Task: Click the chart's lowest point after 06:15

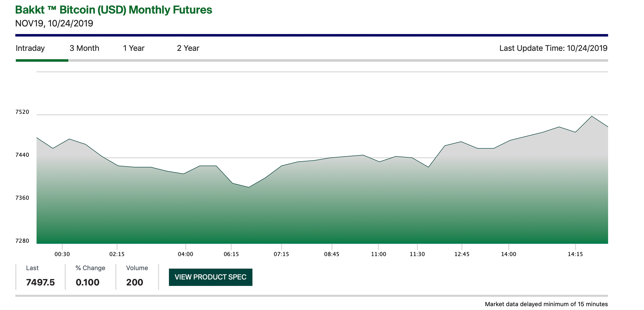Action: (x=249, y=187)
